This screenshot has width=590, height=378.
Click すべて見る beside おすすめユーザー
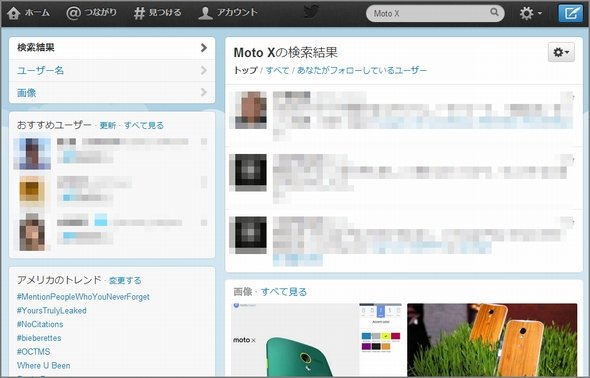tap(144, 125)
